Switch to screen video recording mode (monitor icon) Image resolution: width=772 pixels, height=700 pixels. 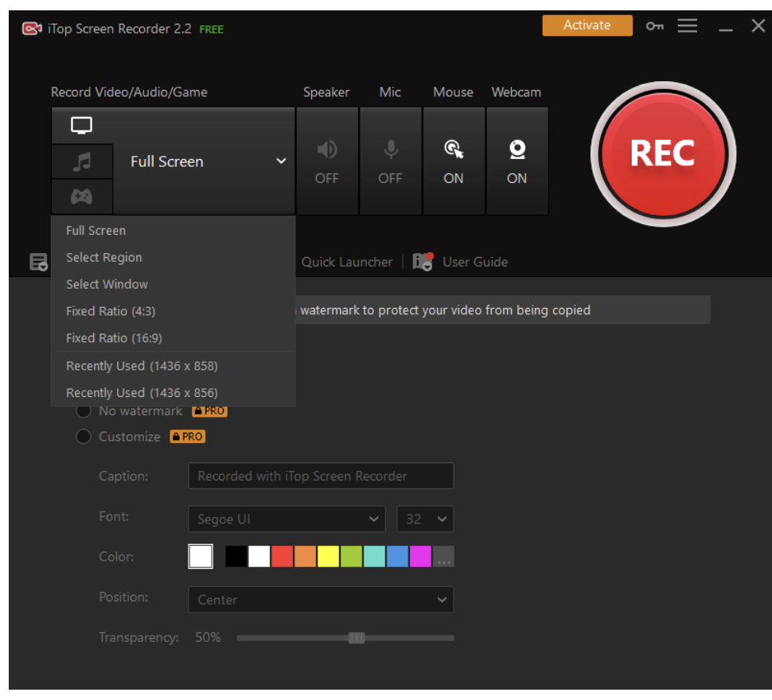coord(82,126)
